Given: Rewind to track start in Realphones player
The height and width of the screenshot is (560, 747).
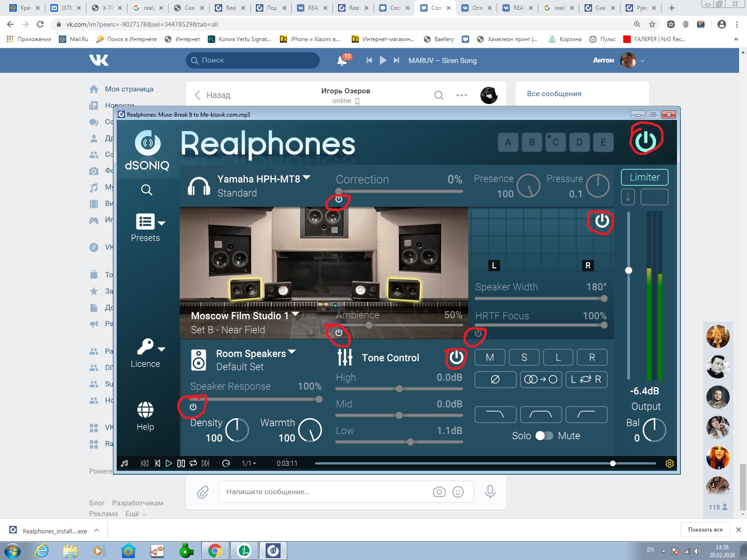Looking at the screenshot, I should 158,463.
